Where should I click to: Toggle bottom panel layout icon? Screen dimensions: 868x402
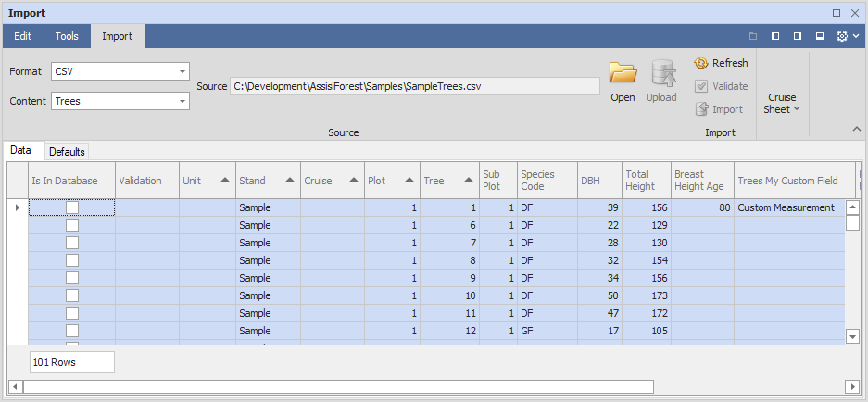820,36
